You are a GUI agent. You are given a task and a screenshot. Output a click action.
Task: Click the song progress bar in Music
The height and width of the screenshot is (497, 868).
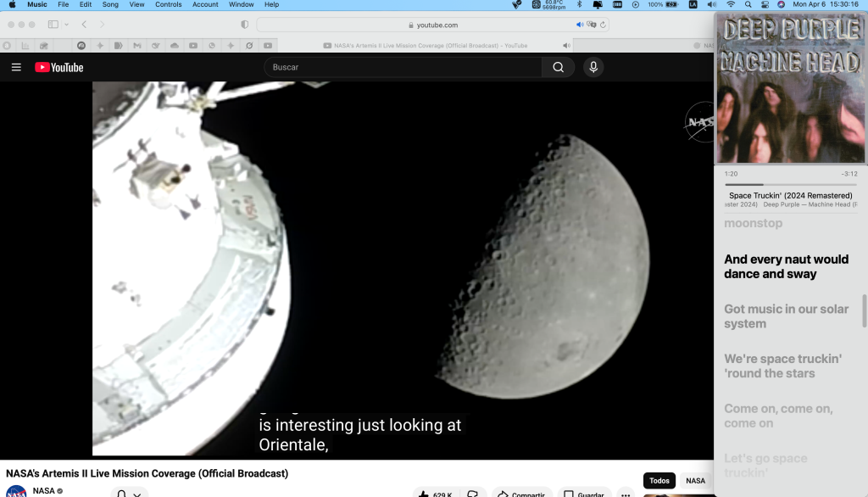pyautogui.click(x=790, y=184)
